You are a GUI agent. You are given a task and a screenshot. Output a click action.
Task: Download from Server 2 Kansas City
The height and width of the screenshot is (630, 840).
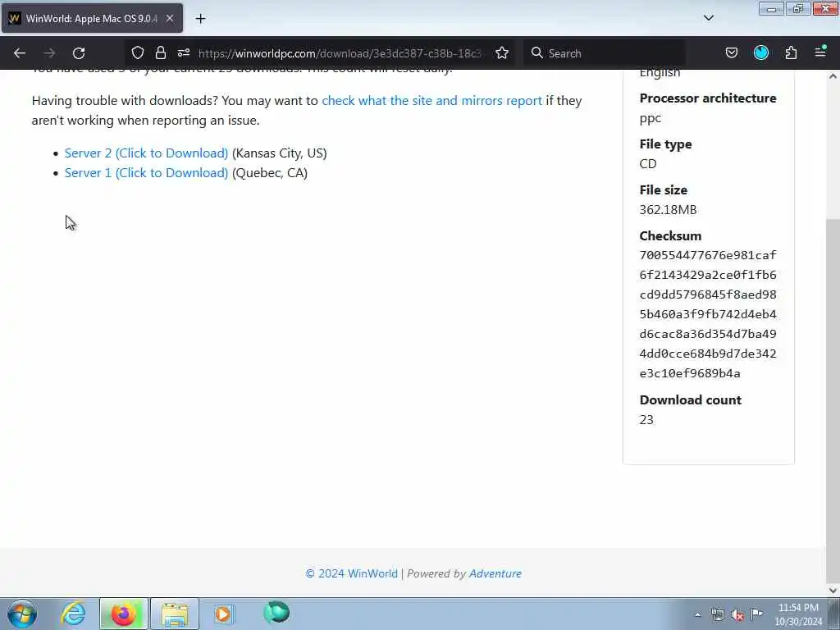pos(146,153)
